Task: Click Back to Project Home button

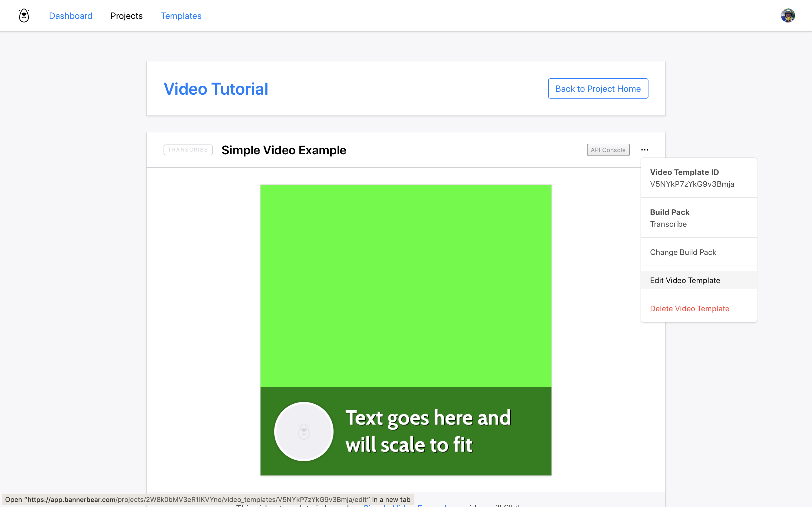Action: (x=598, y=88)
